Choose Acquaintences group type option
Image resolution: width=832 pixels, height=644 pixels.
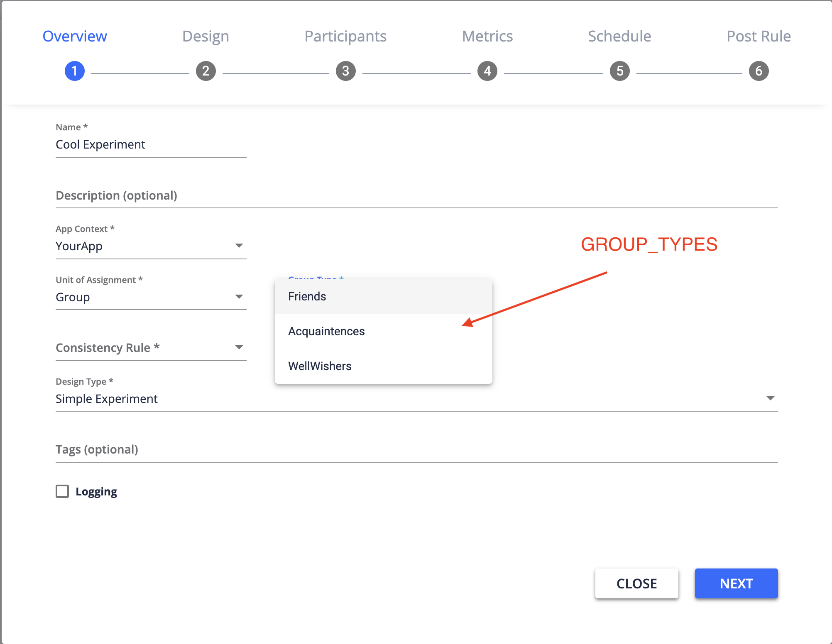click(x=326, y=332)
